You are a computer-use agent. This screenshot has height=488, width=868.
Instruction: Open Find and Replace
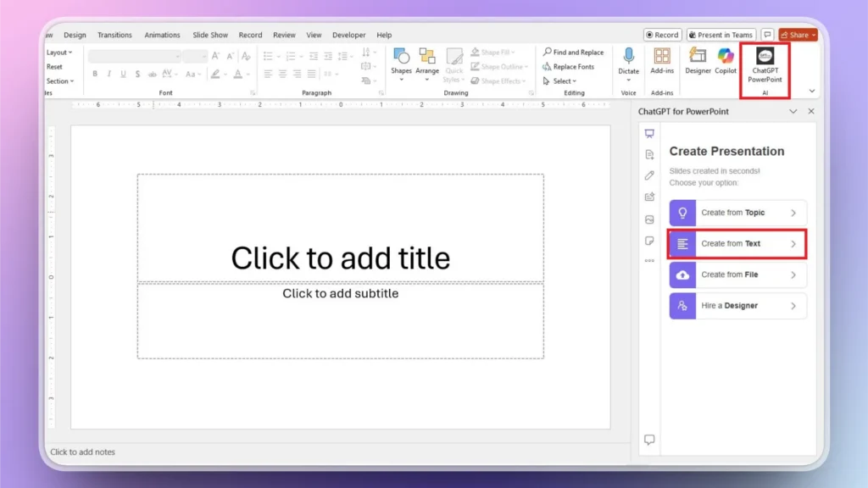coord(575,52)
